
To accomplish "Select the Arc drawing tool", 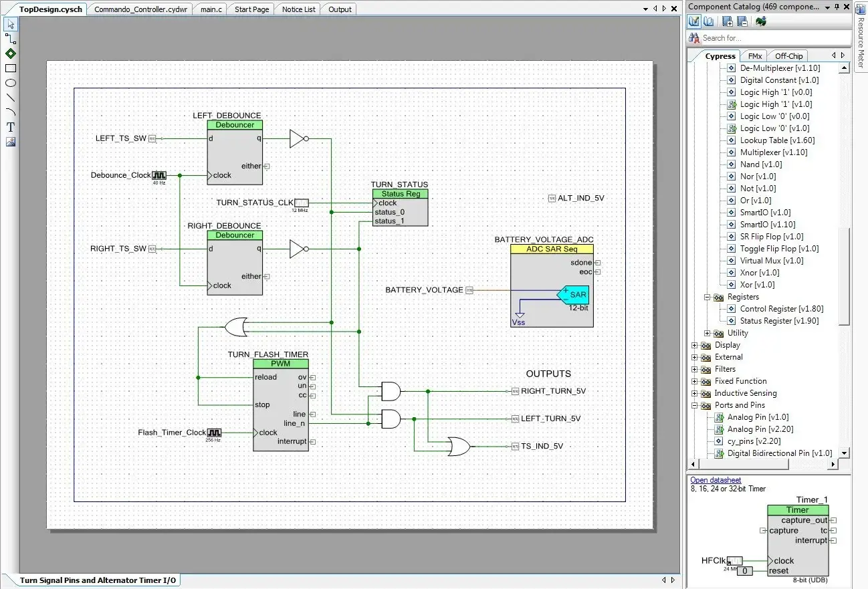I will point(10,112).
